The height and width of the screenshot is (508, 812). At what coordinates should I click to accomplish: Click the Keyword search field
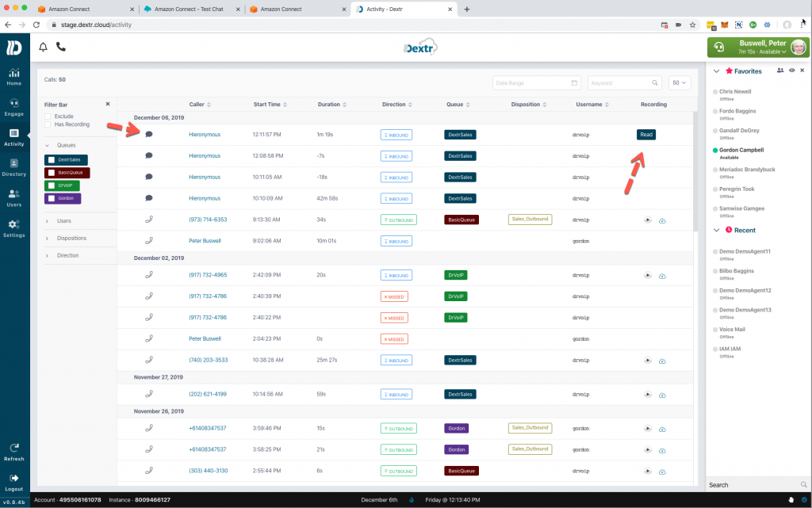point(624,82)
